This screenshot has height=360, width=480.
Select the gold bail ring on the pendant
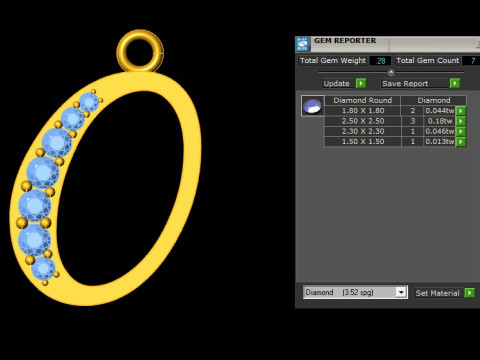[x=140, y=51]
